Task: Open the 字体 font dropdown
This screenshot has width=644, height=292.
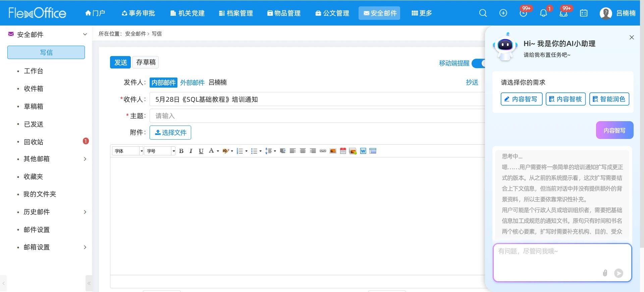Action: click(x=128, y=151)
